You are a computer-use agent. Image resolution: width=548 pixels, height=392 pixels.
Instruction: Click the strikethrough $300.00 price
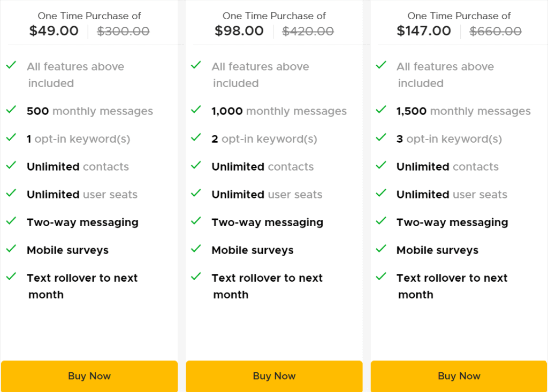click(123, 31)
